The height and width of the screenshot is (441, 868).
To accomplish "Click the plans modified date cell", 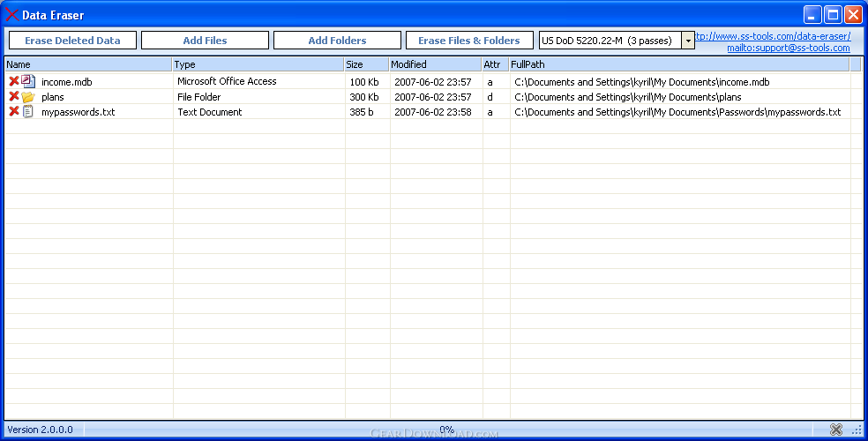I will (433, 97).
